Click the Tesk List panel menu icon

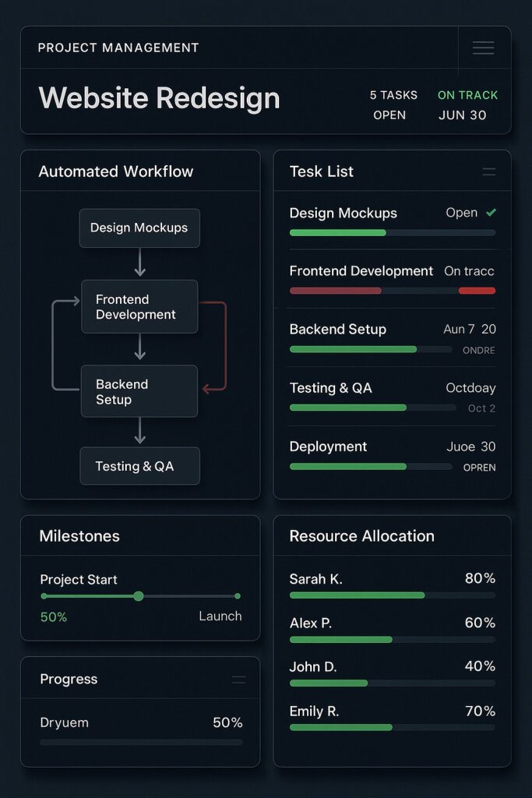488,171
